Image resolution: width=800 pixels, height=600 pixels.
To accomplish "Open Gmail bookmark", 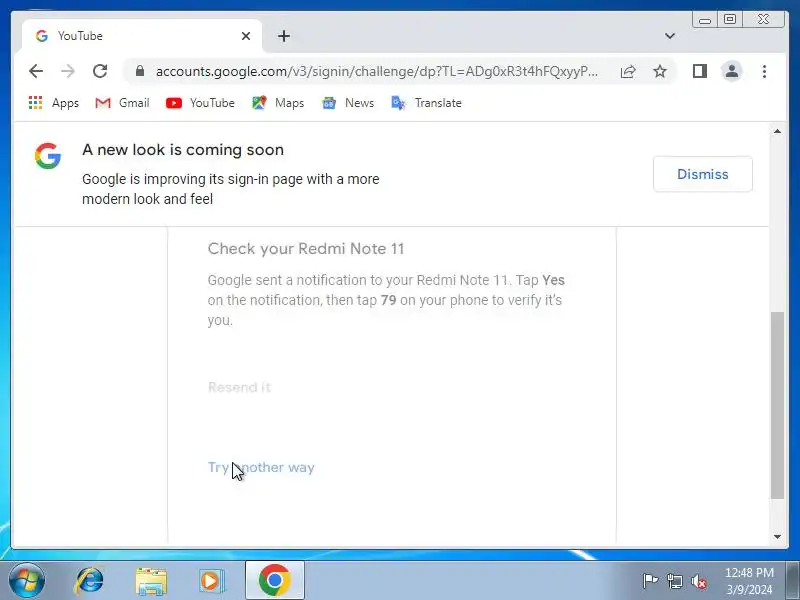I will [122, 103].
